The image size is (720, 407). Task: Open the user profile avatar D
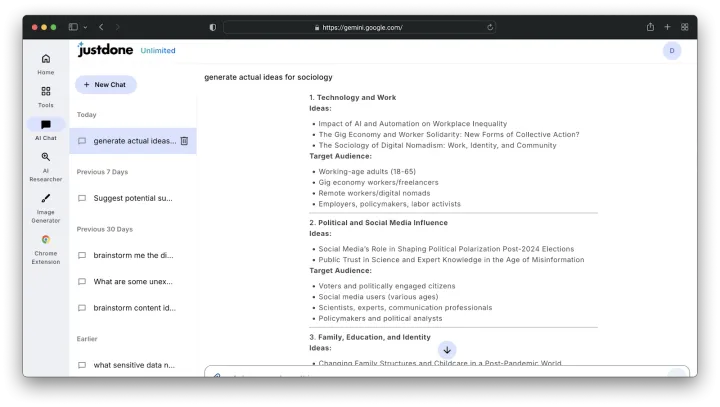671,51
